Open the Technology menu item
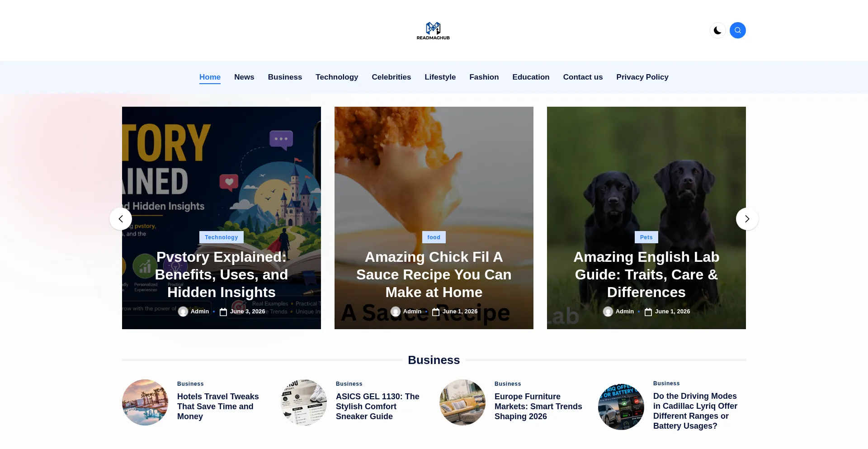This screenshot has width=868, height=449. [x=337, y=77]
